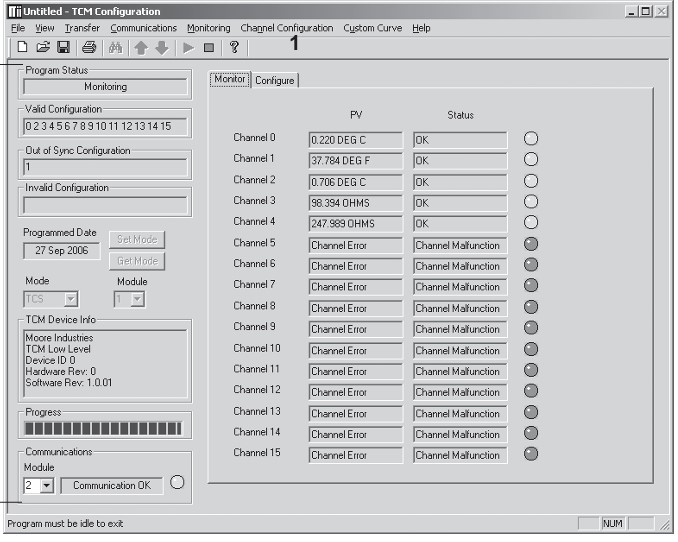The width and height of the screenshot is (678, 542).
Task: Click the binoculars search toolbar icon
Action: pos(115,47)
